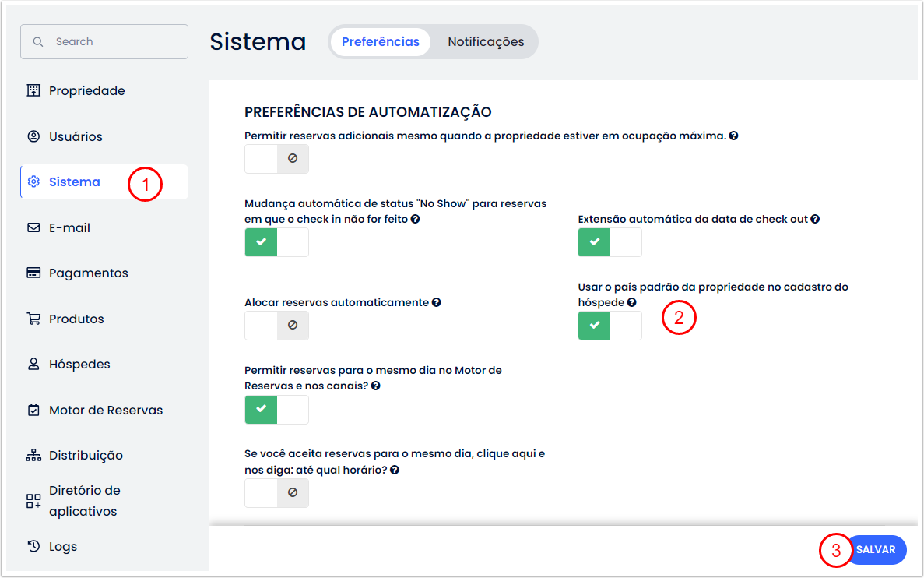Click the E-mail envelope icon
The height and width of the screenshot is (578, 924).
[33, 227]
